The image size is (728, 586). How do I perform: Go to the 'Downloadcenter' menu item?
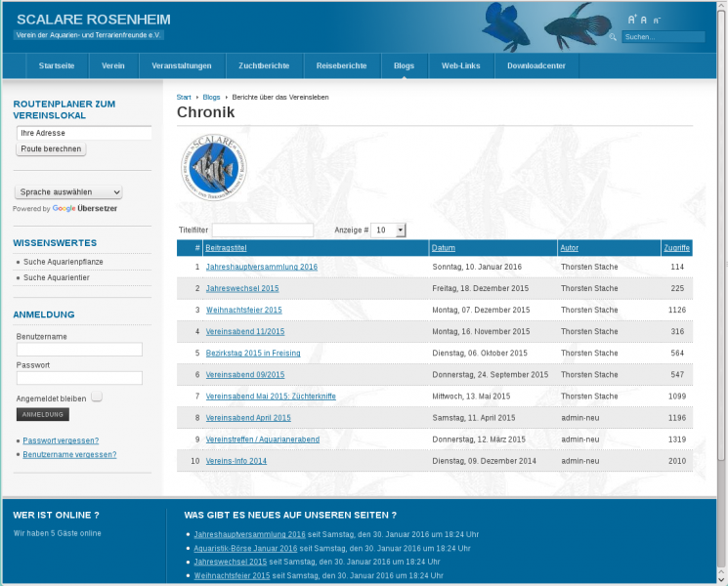536,66
